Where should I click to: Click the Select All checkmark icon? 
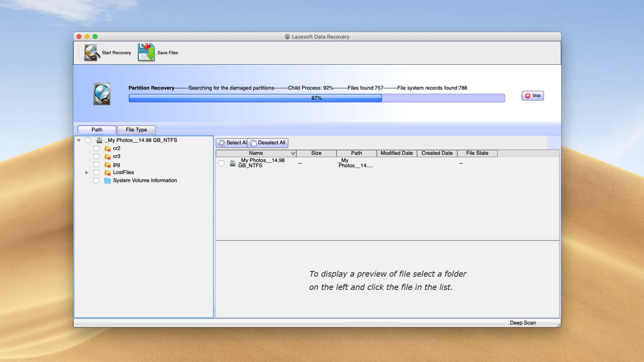point(222,143)
